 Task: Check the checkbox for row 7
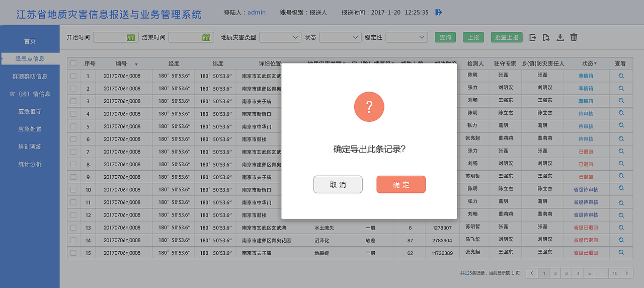pyautogui.click(x=73, y=152)
